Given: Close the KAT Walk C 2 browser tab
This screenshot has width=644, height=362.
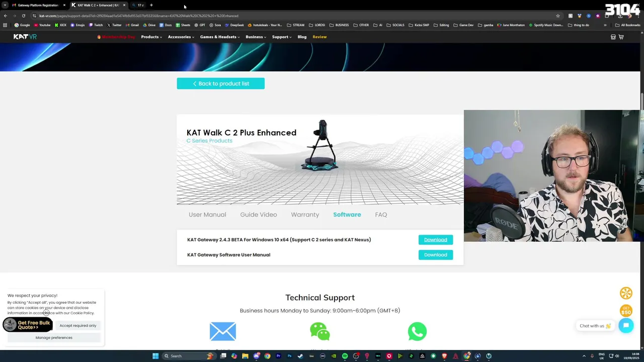Looking at the screenshot, I should coord(124,5).
